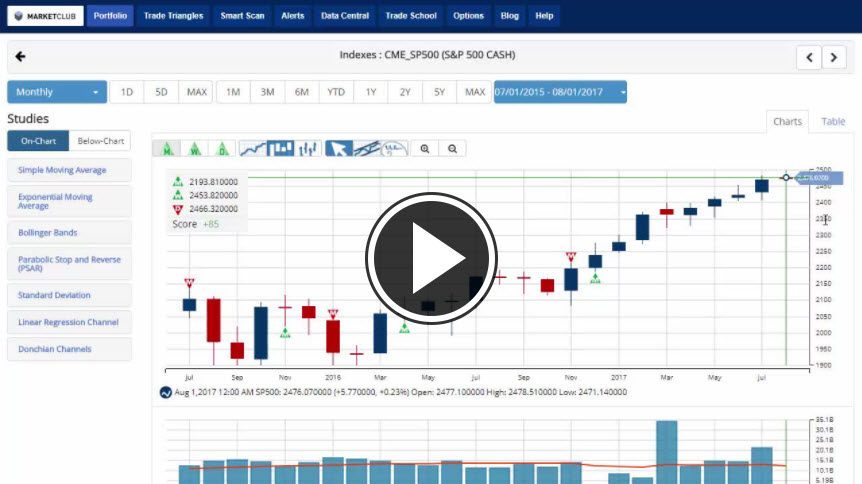This screenshot has width=862, height=484.
Task: Select the YTD time range button
Action: click(336, 92)
